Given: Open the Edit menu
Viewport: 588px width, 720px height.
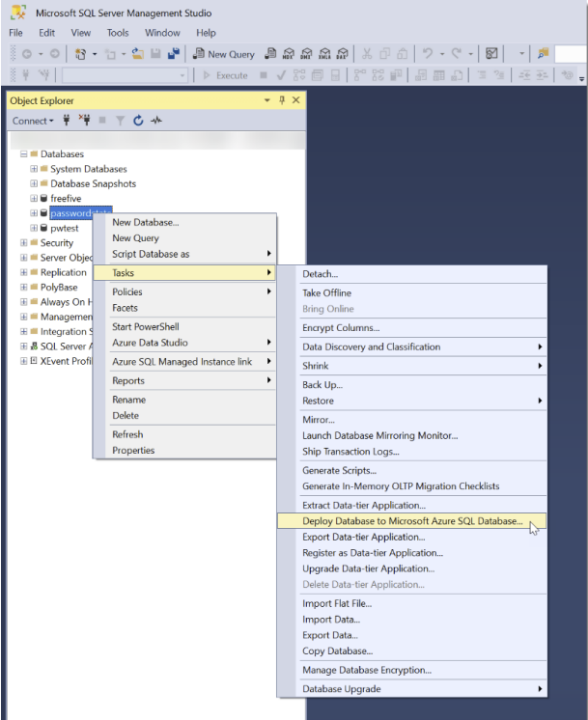Looking at the screenshot, I should click(47, 33).
